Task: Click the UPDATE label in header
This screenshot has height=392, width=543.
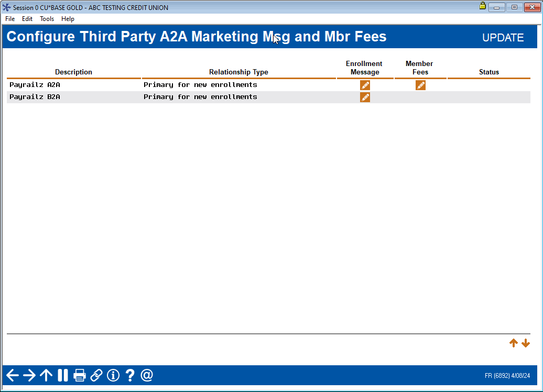Action: 503,37
